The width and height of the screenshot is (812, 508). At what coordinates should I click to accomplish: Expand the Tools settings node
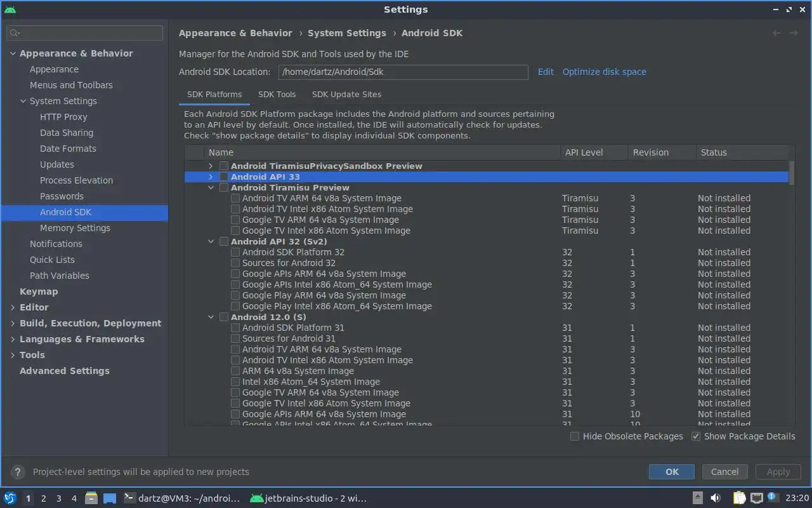click(13, 356)
